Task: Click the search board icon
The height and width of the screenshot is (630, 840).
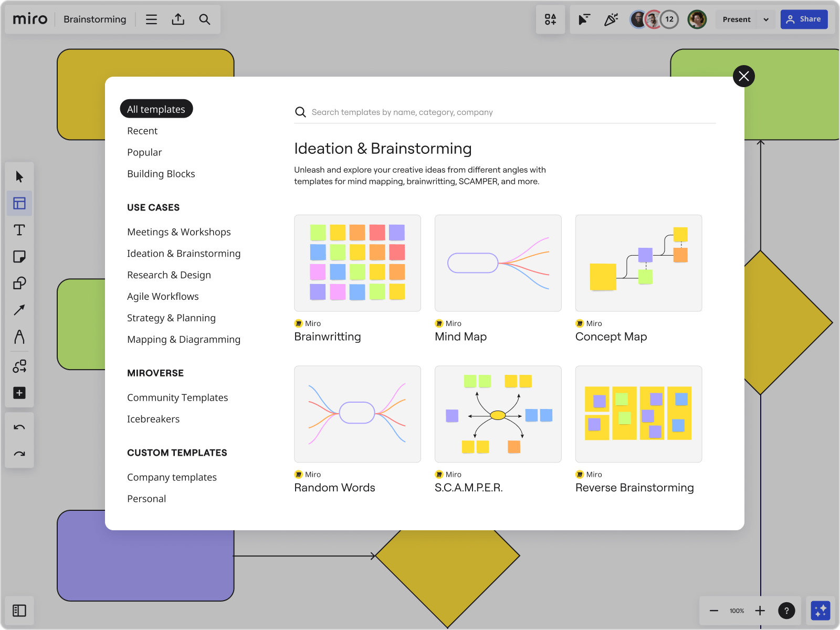Action: (205, 19)
